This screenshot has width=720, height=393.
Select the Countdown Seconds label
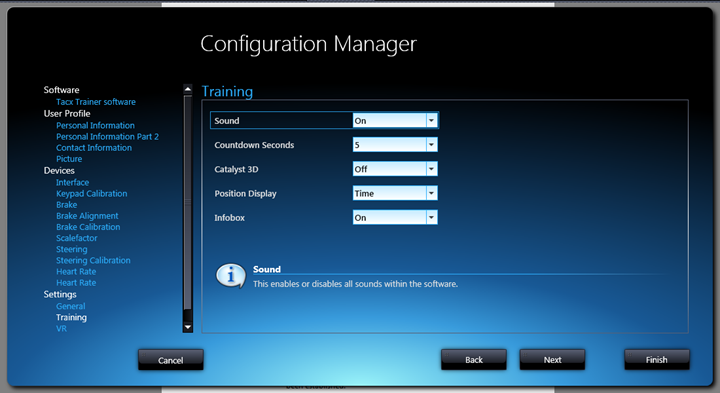[x=254, y=145]
